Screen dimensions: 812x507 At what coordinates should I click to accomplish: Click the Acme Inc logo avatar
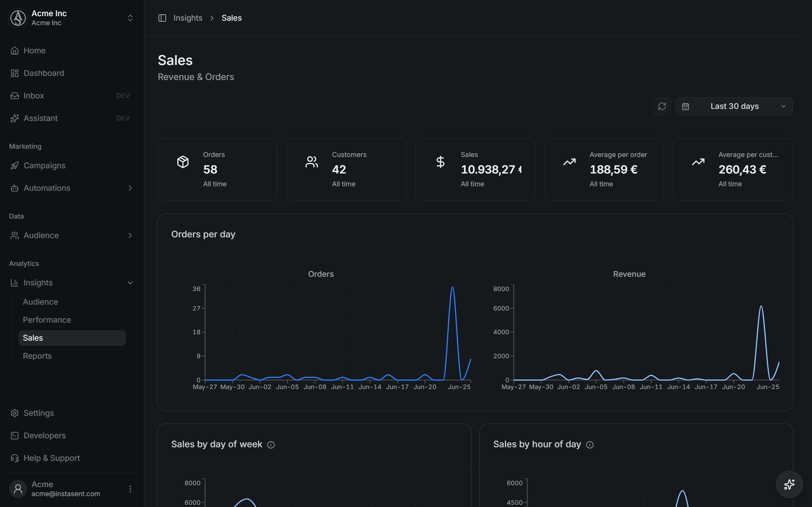tap(18, 18)
